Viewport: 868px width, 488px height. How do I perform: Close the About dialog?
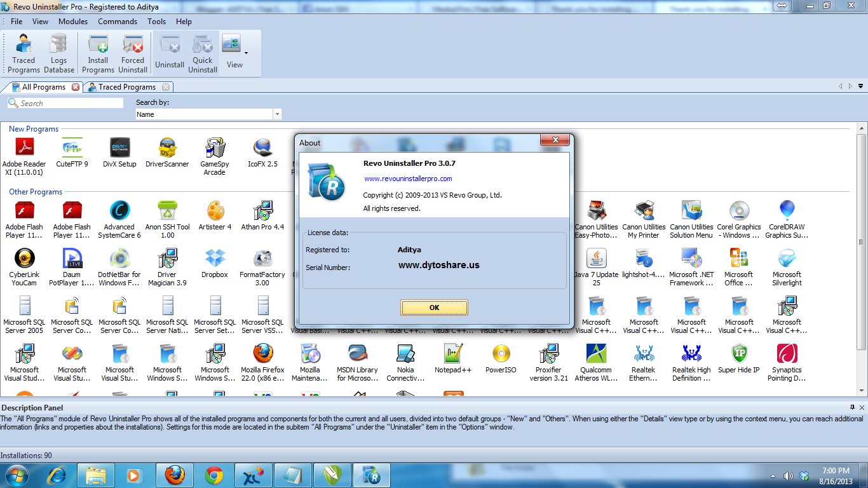point(555,140)
